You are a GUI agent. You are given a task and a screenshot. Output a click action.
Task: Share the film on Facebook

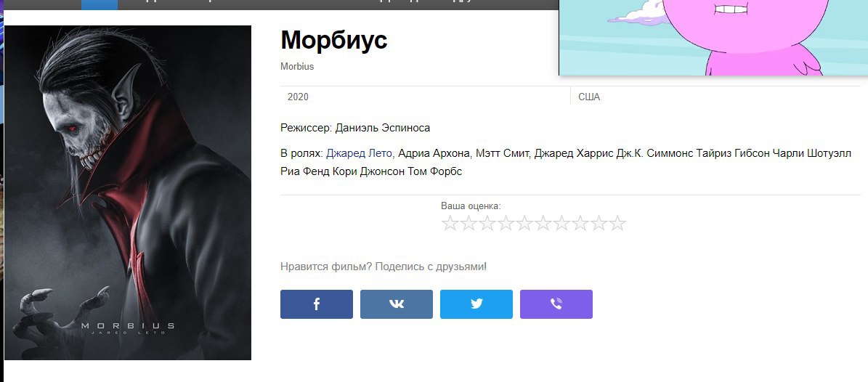316,304
